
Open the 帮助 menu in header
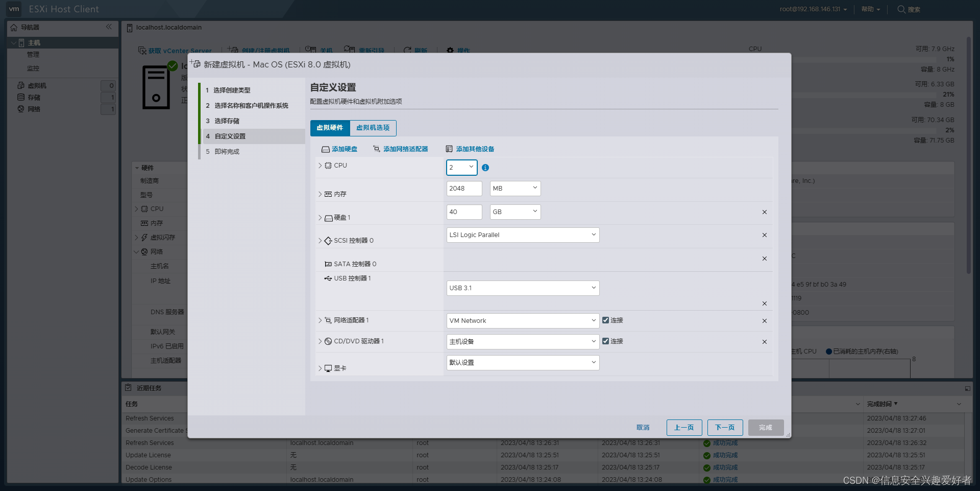click(870, 9)
